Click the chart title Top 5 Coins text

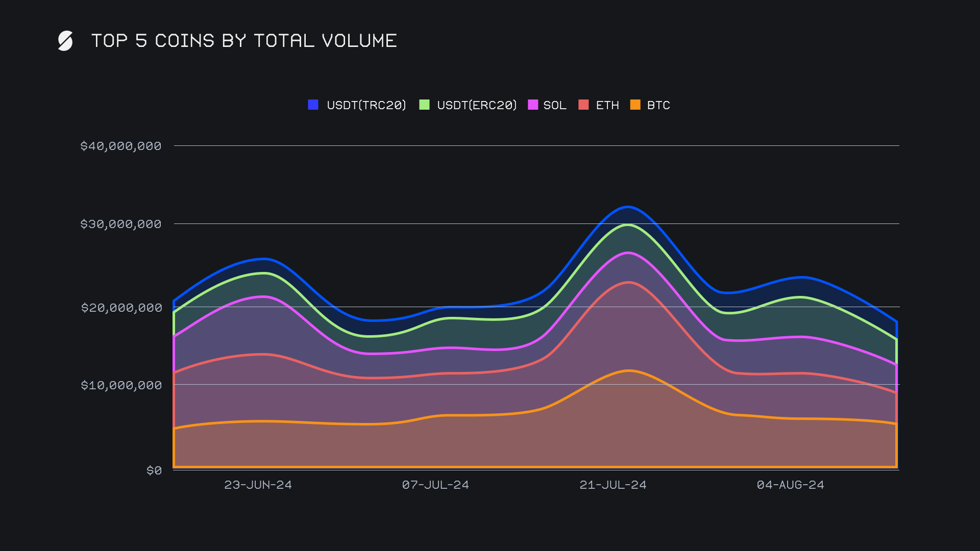point(244,41)
